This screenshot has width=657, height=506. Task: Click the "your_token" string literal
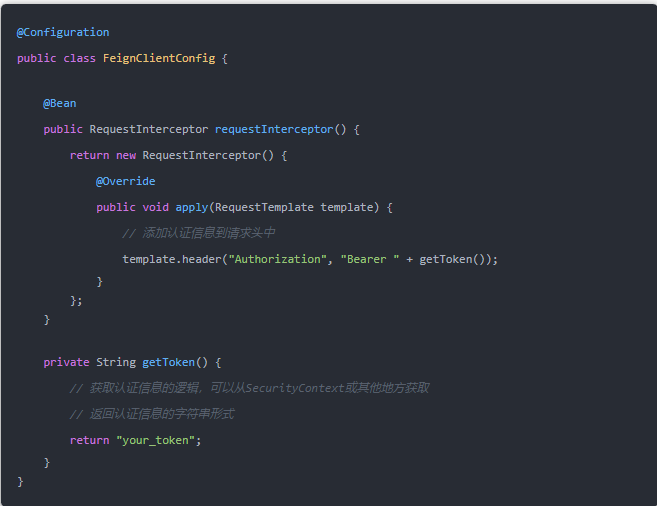click(x=155, y=440)
